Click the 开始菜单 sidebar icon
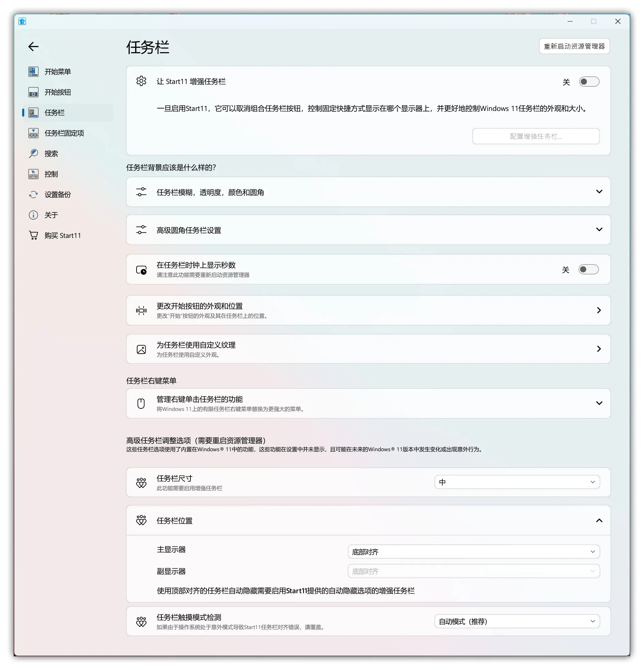Image resolution: width=644 pixels, height=670 pixels. tap(33, 71)
